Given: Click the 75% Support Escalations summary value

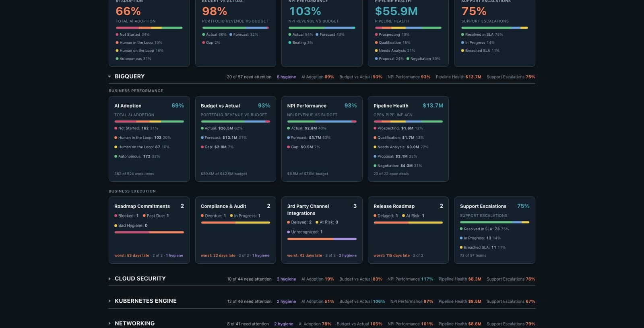Looking at the screenshot, I should coord(474,11).
